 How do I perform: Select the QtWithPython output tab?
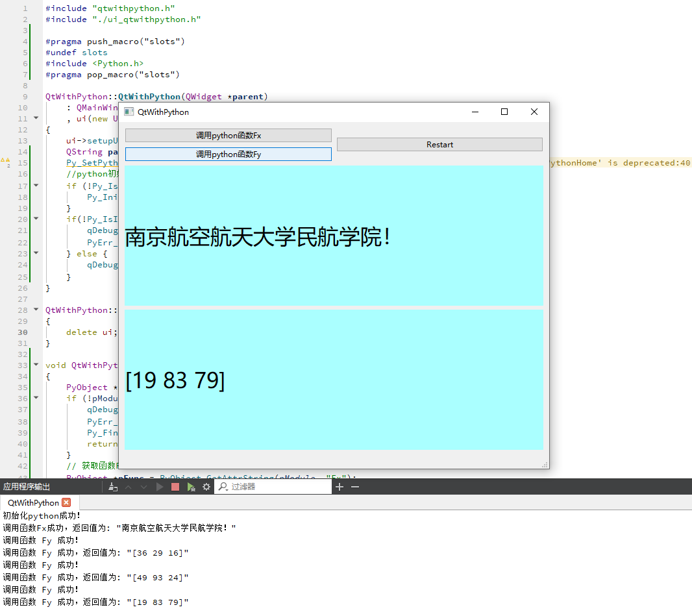(32, 502)
